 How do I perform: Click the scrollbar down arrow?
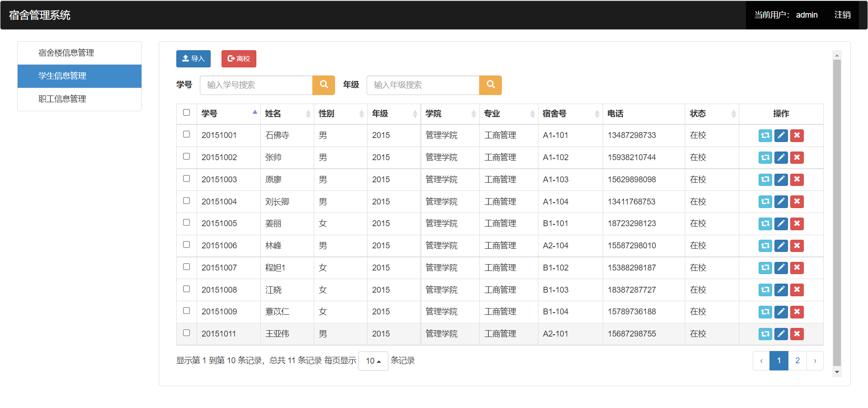coord(837,372)
